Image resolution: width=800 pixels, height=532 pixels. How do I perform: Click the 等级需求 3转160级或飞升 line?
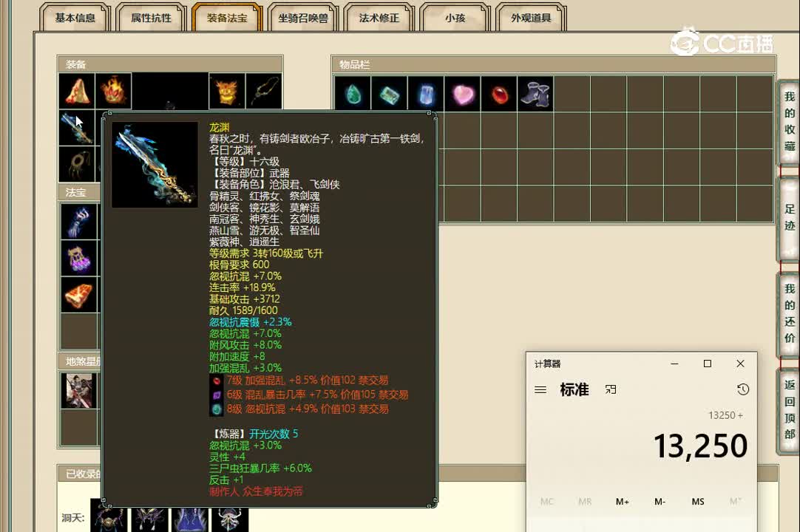[266, 253]
